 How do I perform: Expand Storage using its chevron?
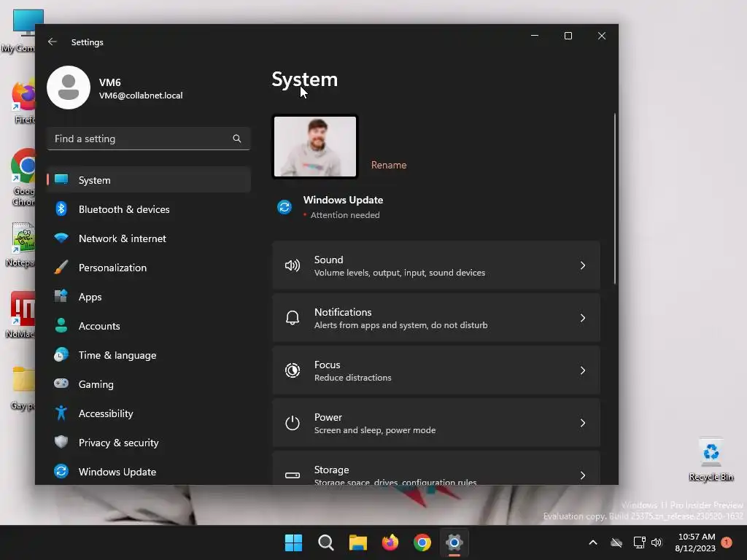[x=582, y=475]
